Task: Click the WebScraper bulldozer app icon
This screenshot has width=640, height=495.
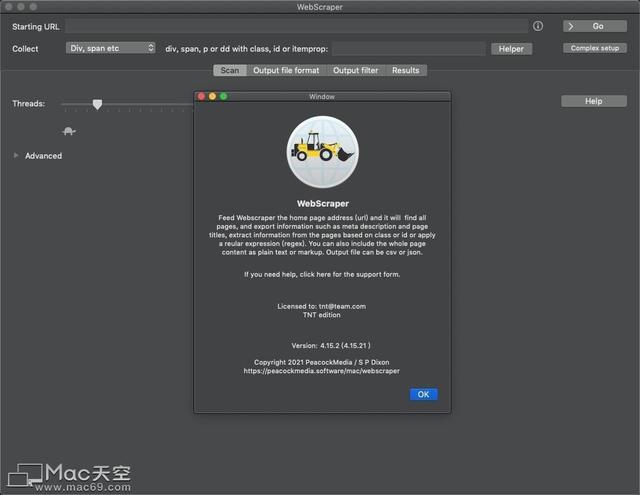Action: click(x=322, y=152)
